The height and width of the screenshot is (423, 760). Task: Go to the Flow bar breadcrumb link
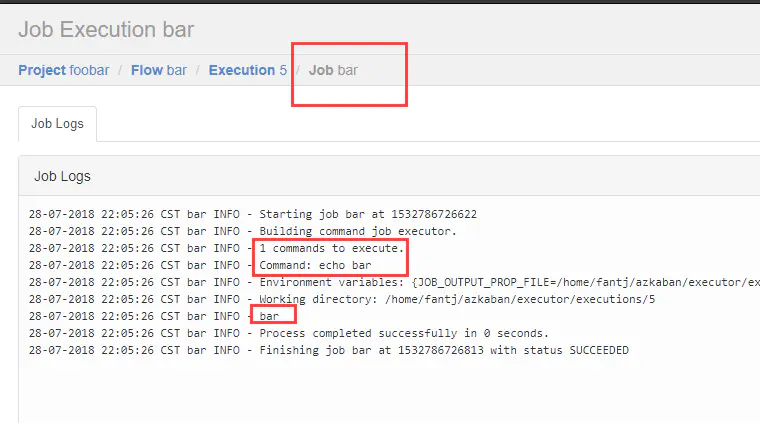(x=158, y=70)
